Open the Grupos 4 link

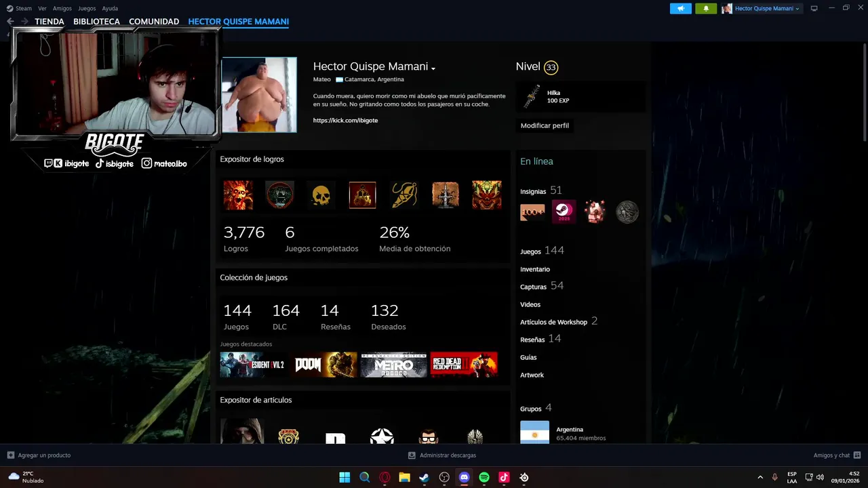tap(536, 408)
